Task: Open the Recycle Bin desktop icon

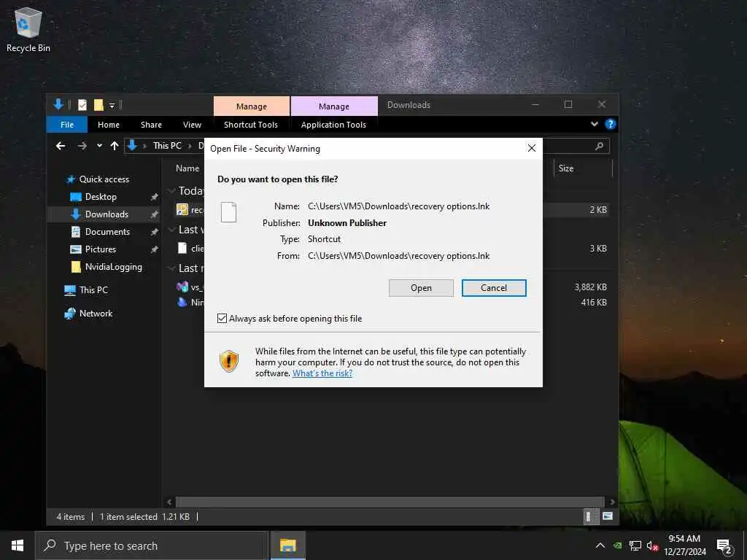Action: [28, 30]
